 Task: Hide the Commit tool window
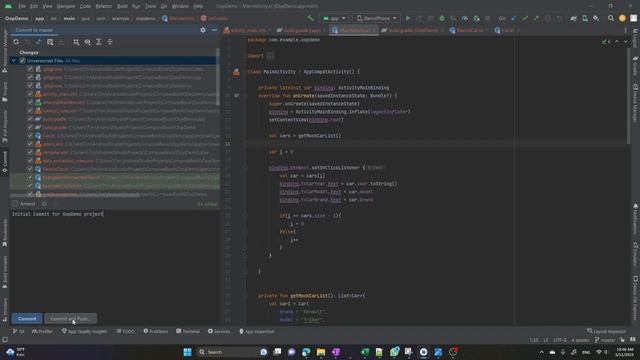(214, 30)
